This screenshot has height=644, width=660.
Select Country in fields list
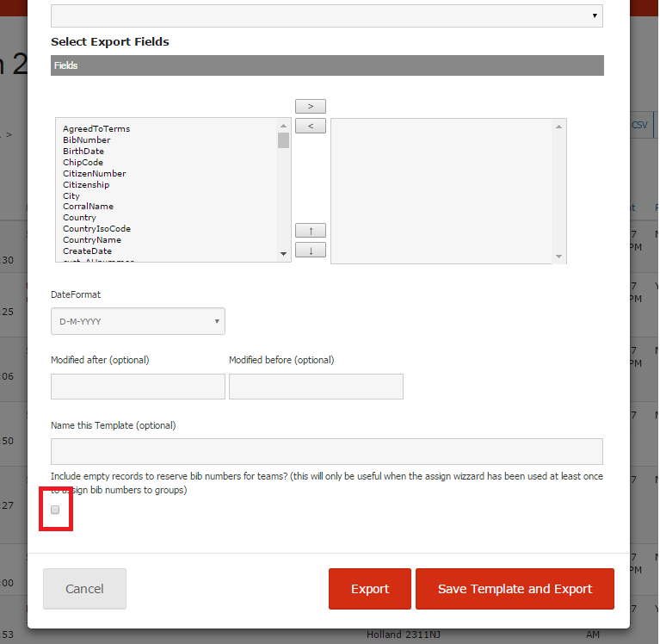click(79, 218)
